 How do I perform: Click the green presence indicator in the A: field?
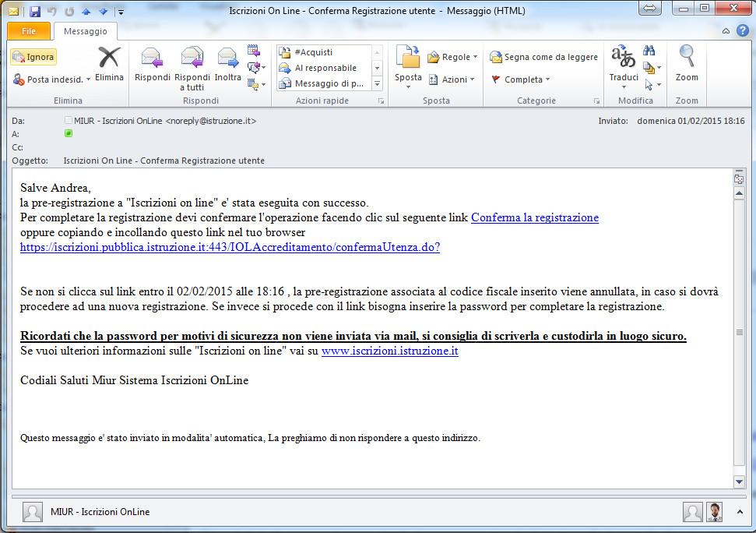pos(69,133)
